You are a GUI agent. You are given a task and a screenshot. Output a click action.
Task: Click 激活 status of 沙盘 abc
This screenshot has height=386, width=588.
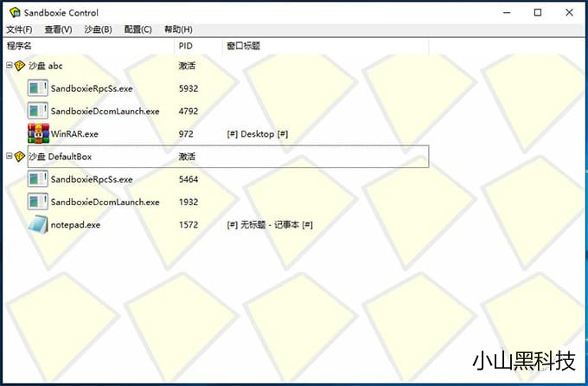(x=187, y=66)
